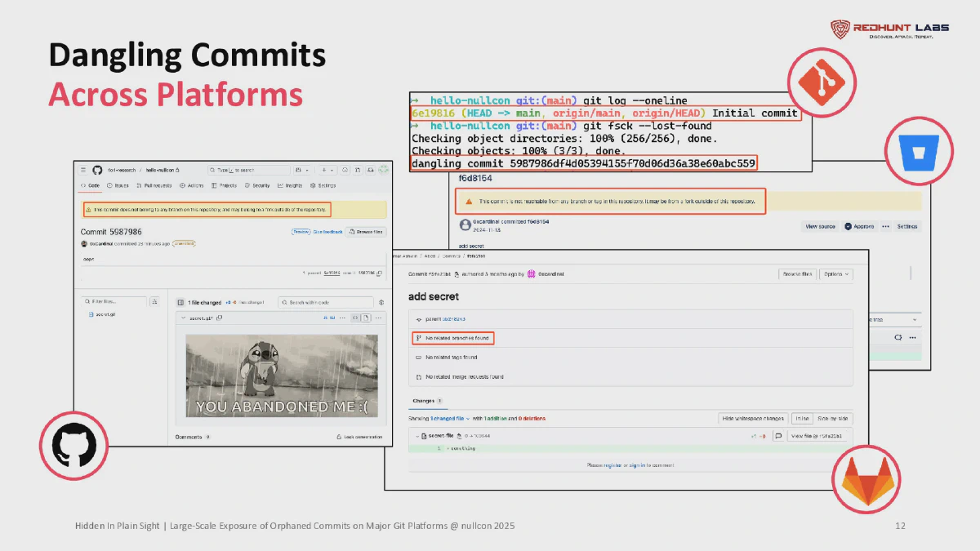Click the GitLab diff comment icon
The image size is (980, 551).
778,436
